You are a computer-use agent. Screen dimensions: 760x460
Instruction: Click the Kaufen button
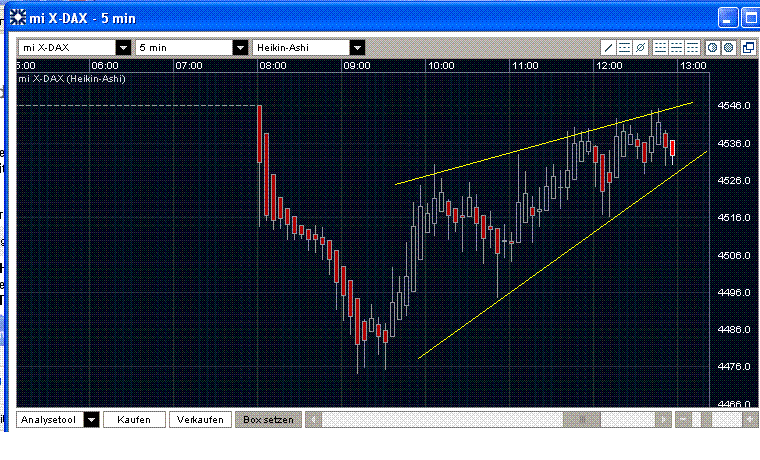(134, 419)
